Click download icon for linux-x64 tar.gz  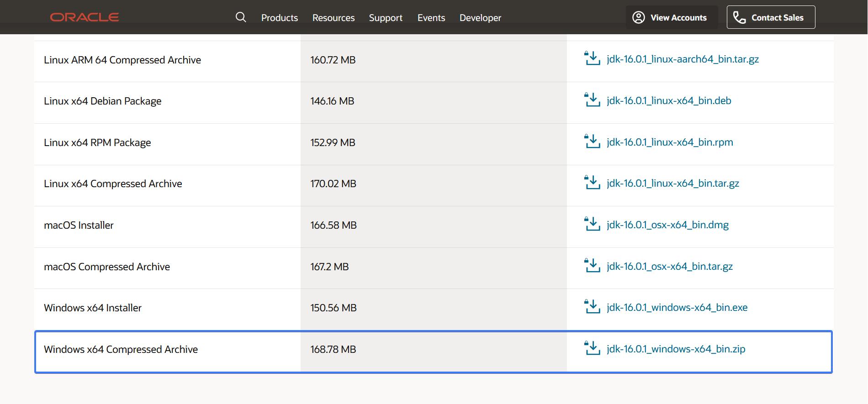(x=592, y=183)
